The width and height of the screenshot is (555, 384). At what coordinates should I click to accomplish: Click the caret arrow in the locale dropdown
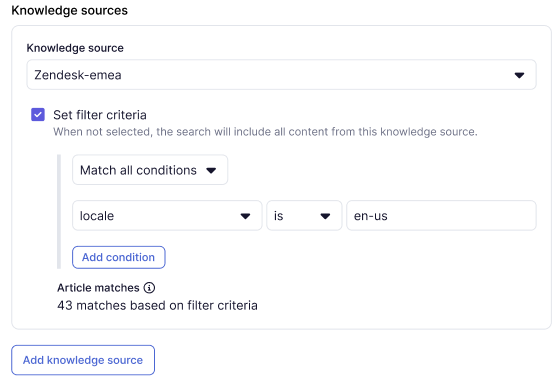coord(245,216)
